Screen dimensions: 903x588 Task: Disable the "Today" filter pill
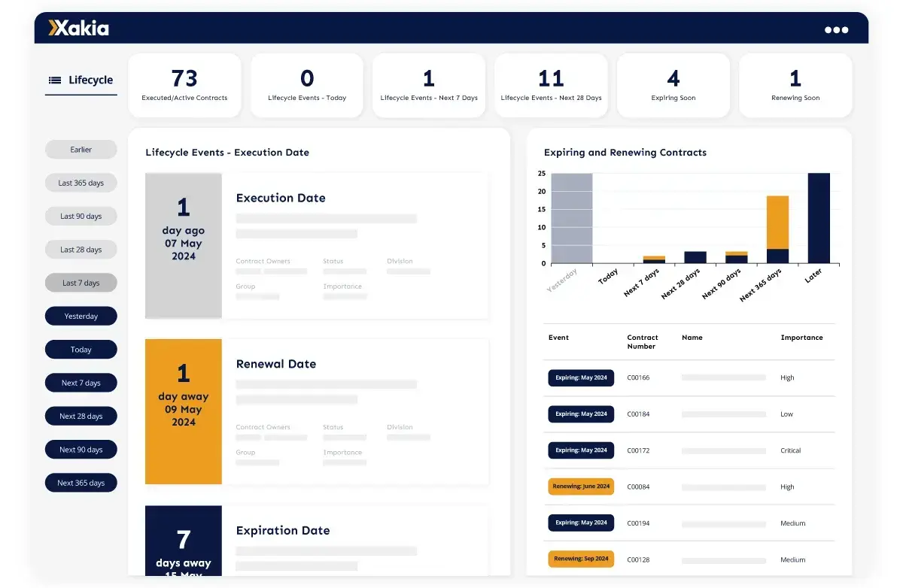click(x=81, y=349)
